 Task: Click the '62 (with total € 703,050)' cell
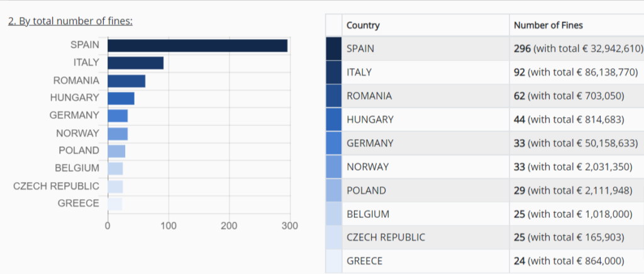tap(577, 96)
